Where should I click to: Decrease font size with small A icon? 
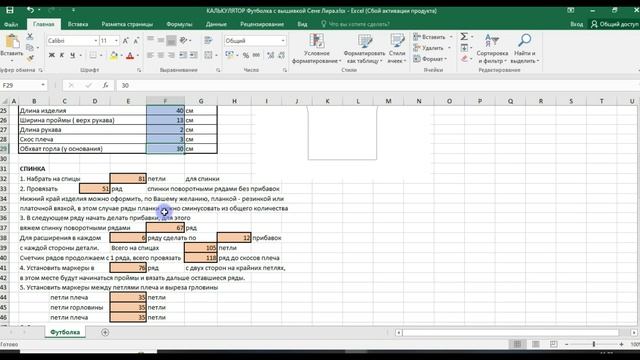(x=136, y=41)
